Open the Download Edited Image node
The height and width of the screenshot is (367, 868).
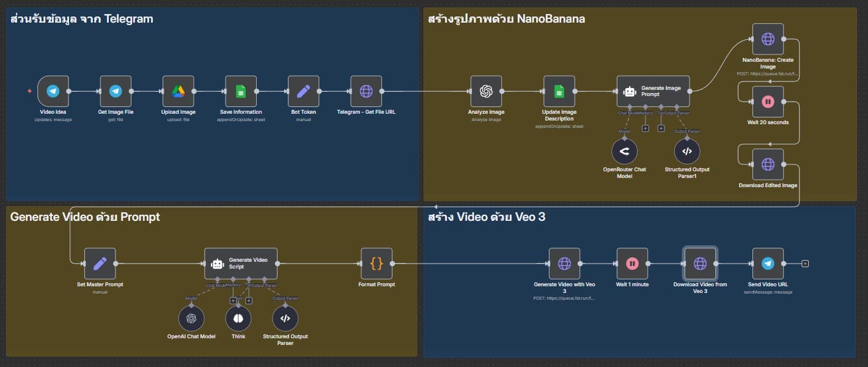768,165
